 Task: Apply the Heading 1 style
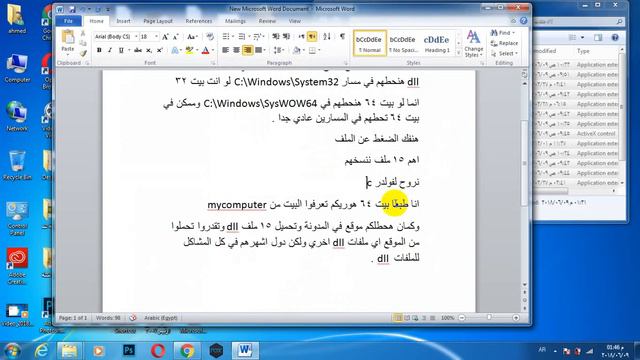[x=436, y=43]
